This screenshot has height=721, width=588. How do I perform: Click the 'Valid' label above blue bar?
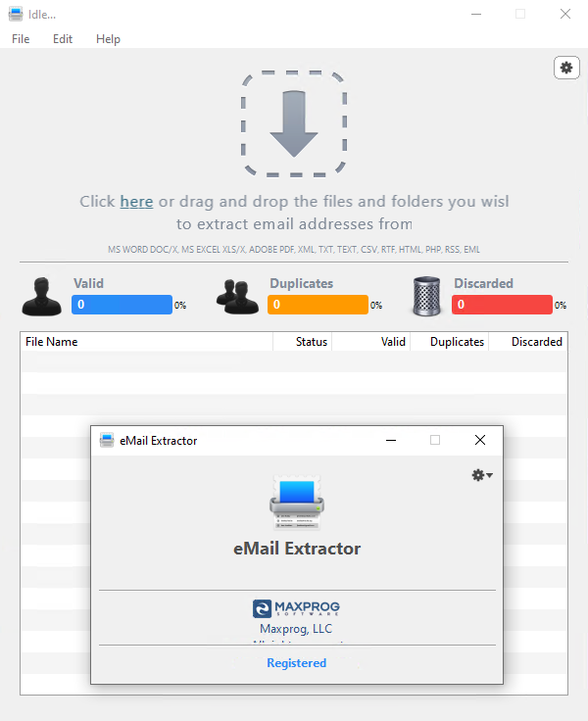pyautogui.click(x=89, y=283)
